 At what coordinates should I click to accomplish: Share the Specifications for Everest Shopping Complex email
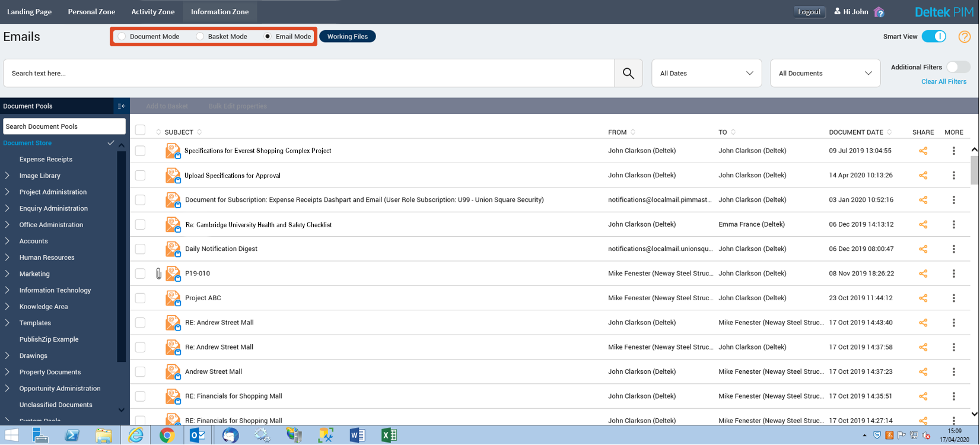[923, 151]
